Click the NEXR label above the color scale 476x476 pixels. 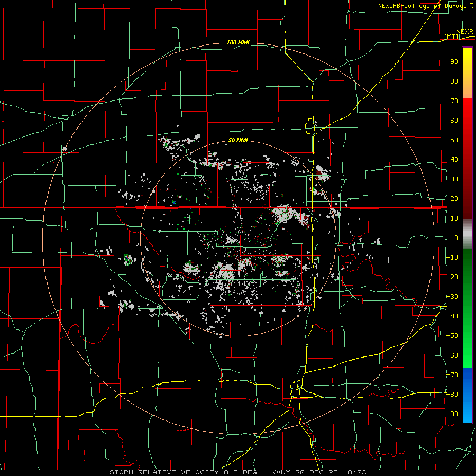tap(465, 32)
